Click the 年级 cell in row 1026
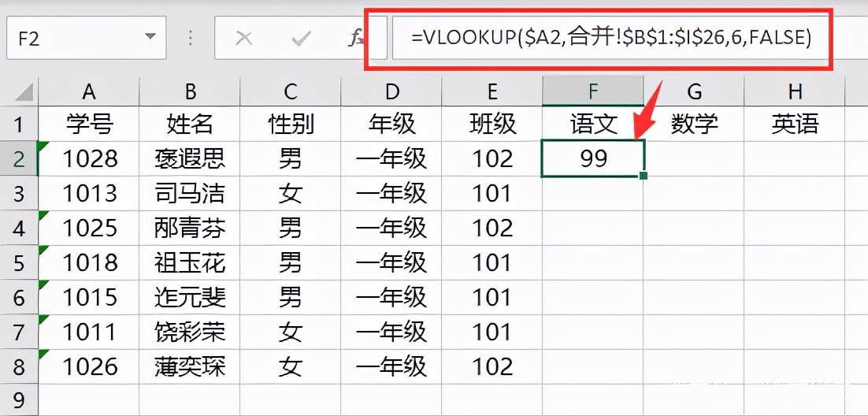Screen dimensions: 868x416 coord(391,366)
